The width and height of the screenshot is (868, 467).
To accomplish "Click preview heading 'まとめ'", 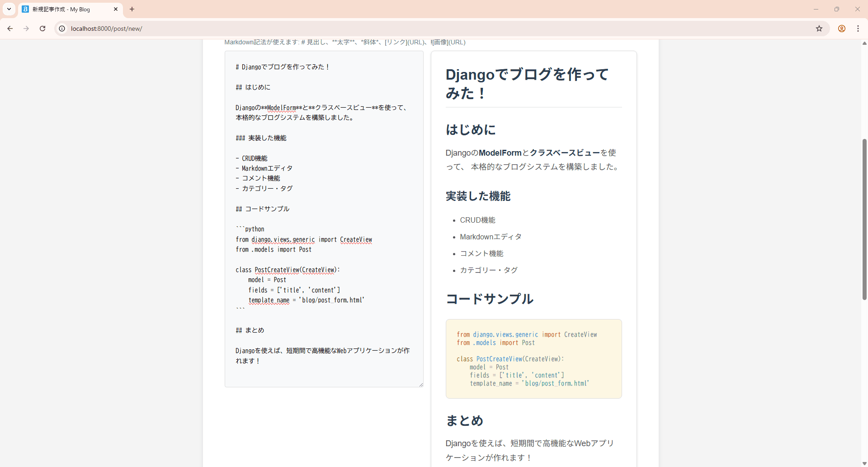I will [x=464, y=420].
